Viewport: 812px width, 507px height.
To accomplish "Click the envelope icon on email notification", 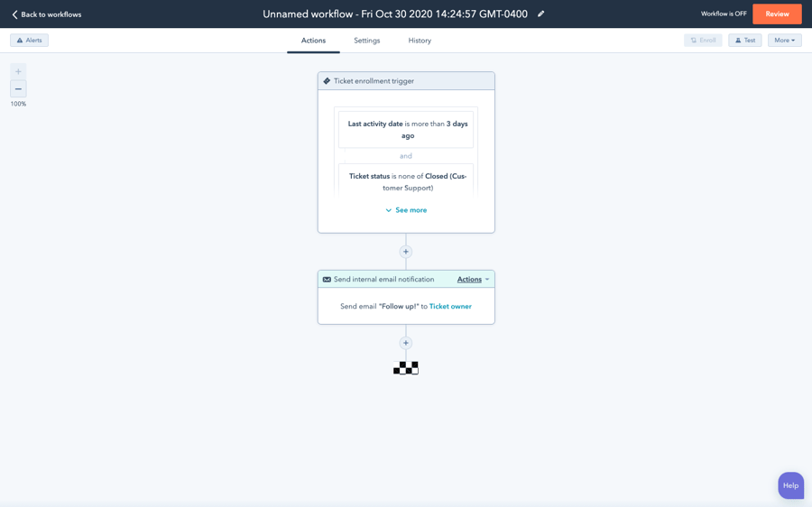I will 327,279.
